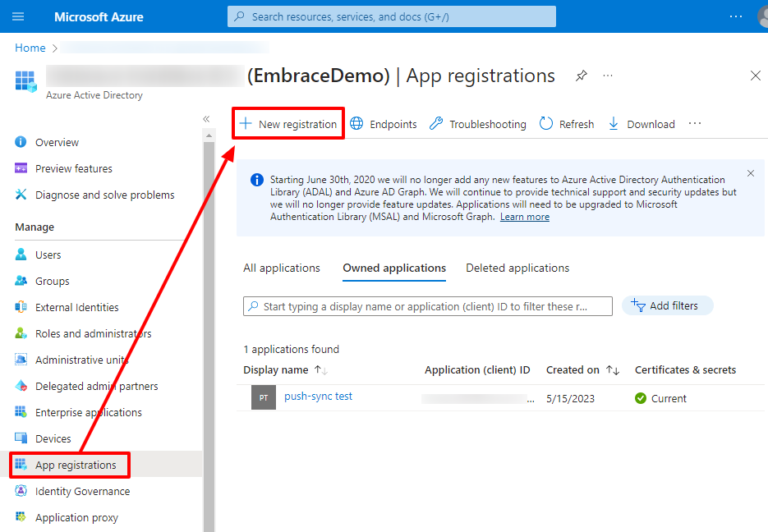Click the sidebar scrollbar up arrow
This screenshot has width=768, height=532.
pyautogui.click(x=209, y=135)
